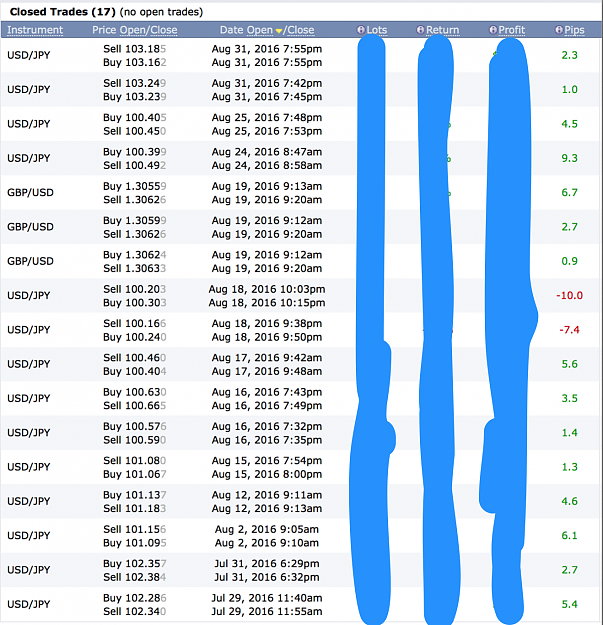Click date 'Aug 18, 2016 10:03pm'
This screenshot has width=603, height=625.
click(267, 289)
